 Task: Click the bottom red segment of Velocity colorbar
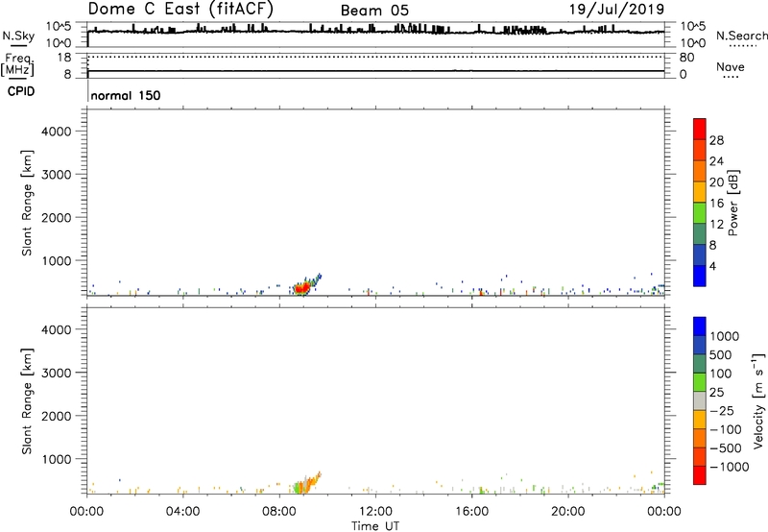[x=700, y=475]
